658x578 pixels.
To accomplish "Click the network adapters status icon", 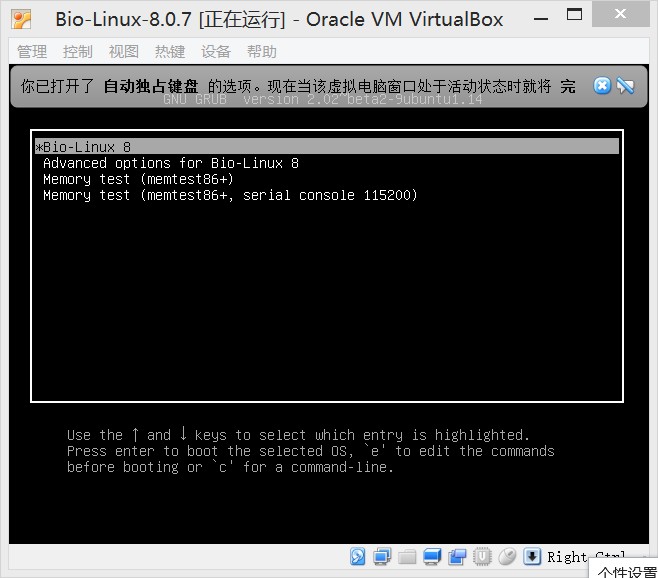I will pos(382,557).
